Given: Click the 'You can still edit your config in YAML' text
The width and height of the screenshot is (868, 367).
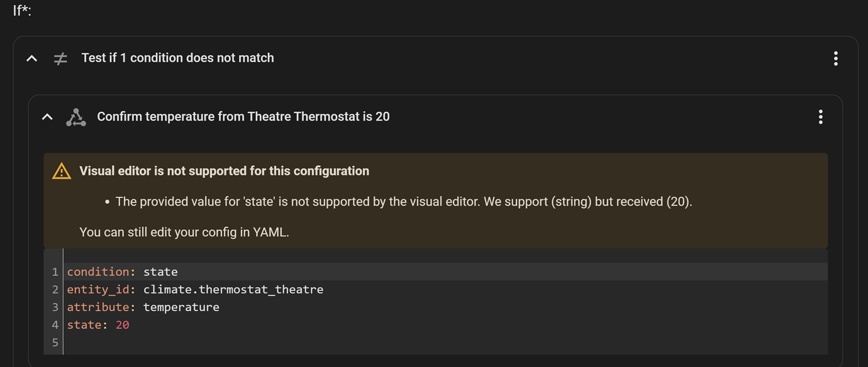Looking at the screenshot, I should point(184,232).
